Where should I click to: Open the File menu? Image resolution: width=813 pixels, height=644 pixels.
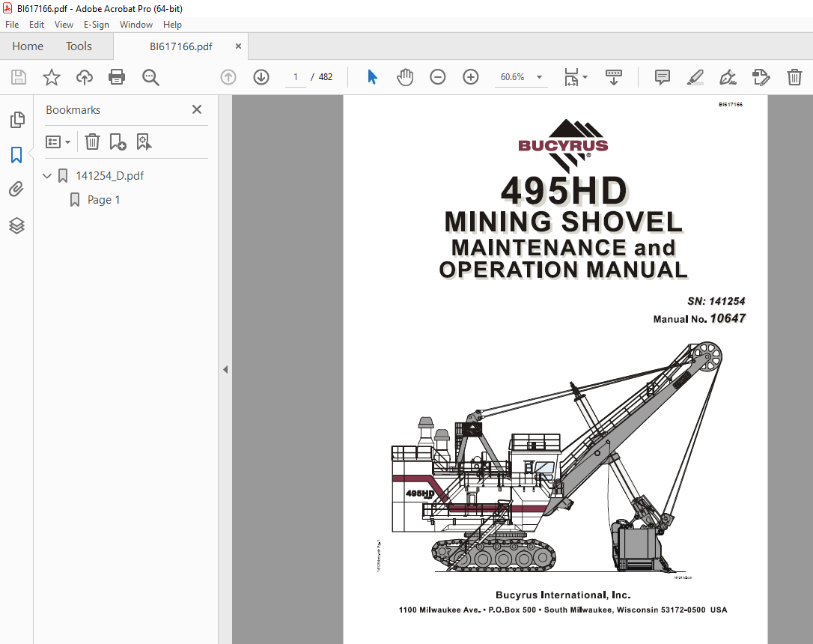point(12,25)
